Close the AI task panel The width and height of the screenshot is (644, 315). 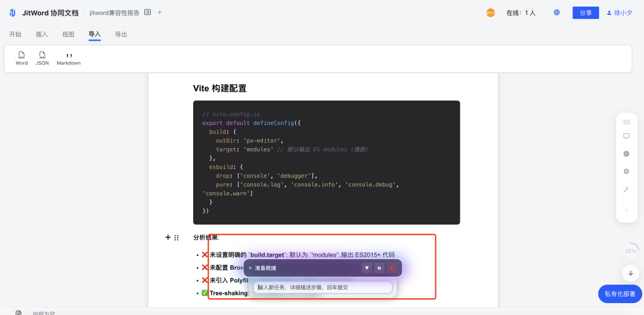(391, 268)
